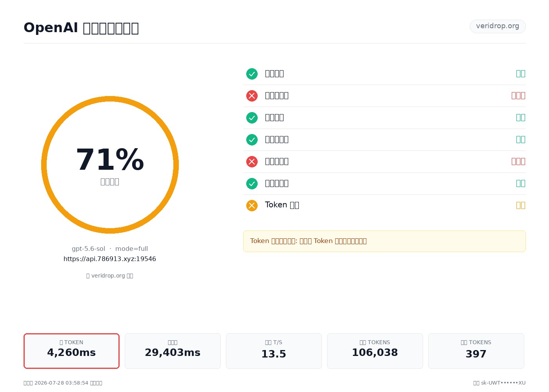
Task: Click the gpt-5.6-sol mode=full model text
Action: (x=110, y=249)
